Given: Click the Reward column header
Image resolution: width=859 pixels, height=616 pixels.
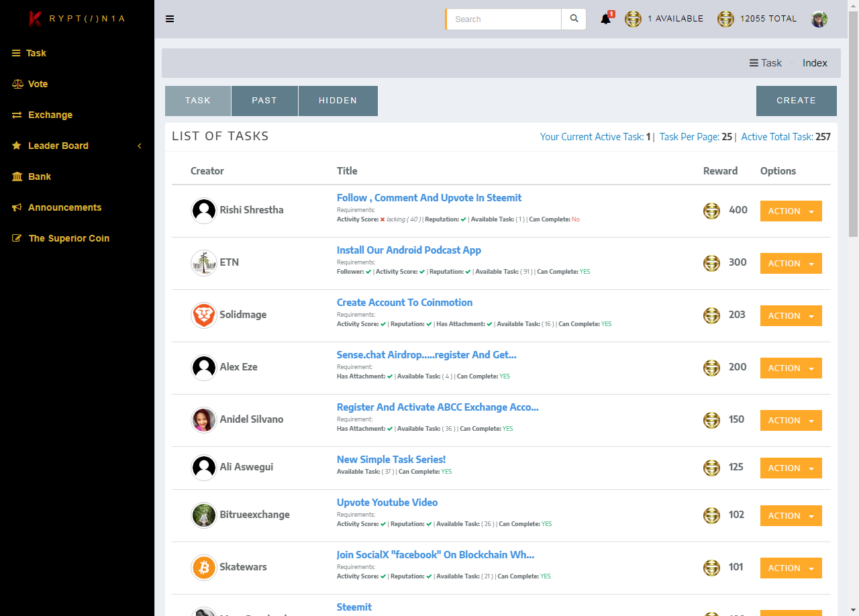Looking at the screenshot, I should tap(721, 171).
